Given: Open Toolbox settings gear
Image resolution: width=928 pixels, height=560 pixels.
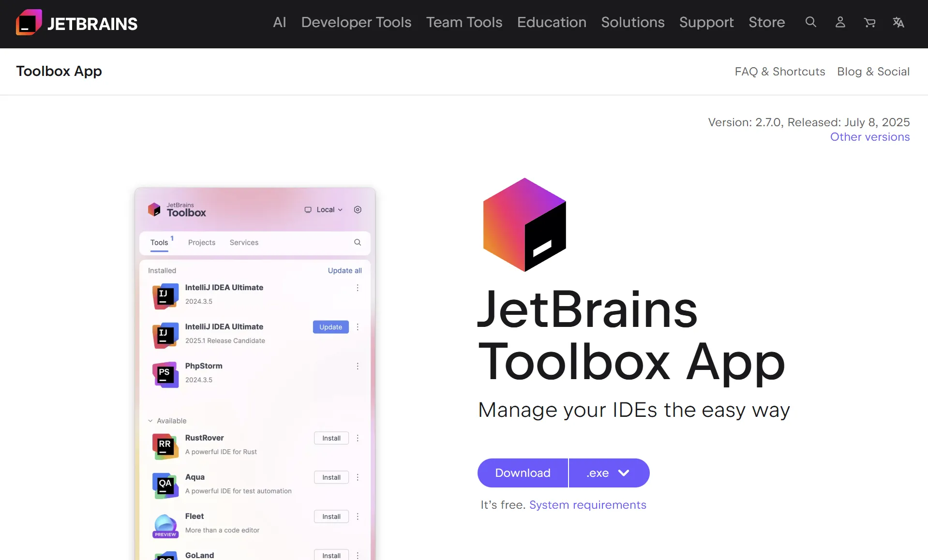Looking at the screenshot, I should pyautogui.click(x=358, y=209).
